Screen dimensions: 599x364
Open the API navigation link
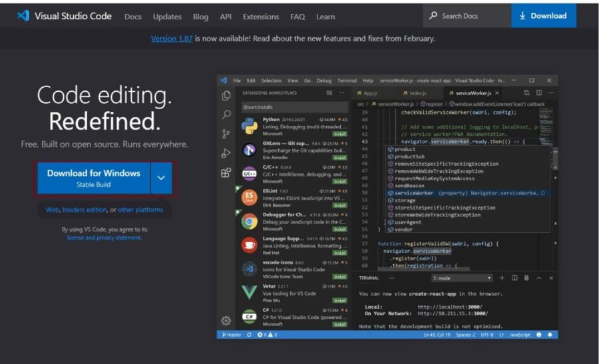click(226, 17)
